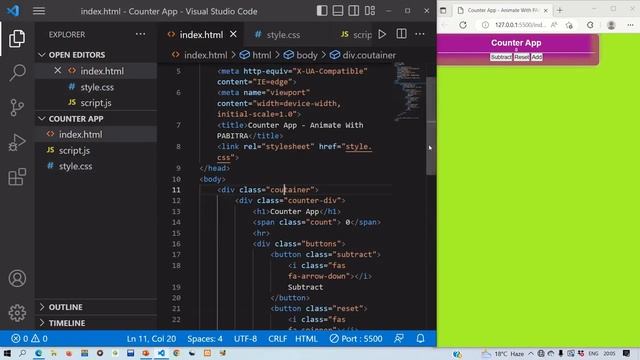Open script.js in Counter App folder
Viewport: 640px width, 360px height.
click(x=74, y=151)
